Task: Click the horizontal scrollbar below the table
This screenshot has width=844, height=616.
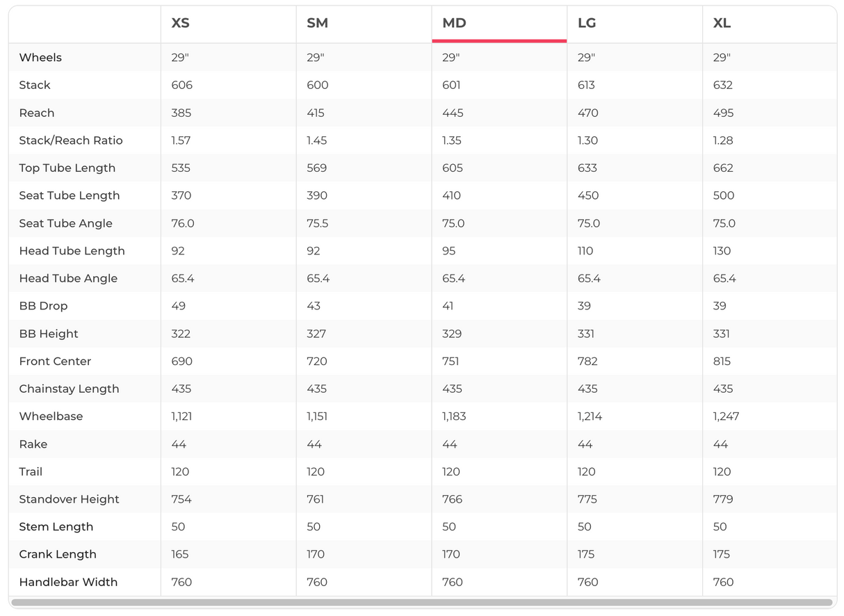Action: pyautogui.click(x=421, y=603)
